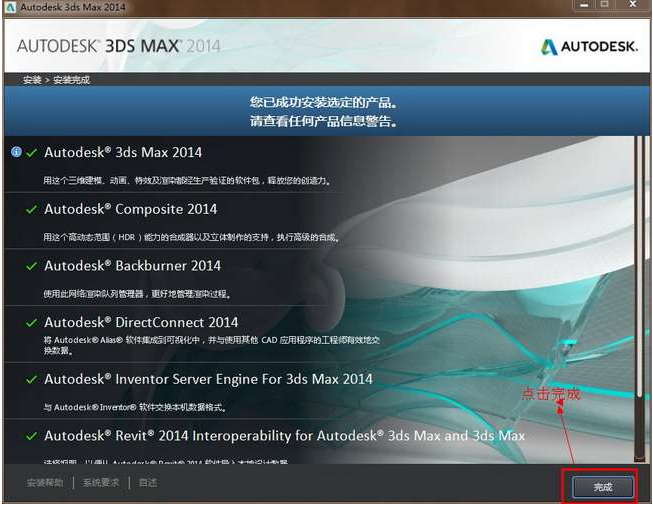The image size is (653, 505).
Task: Click the Autodesk app icon in title bar
Action: [x=10, y=7]
